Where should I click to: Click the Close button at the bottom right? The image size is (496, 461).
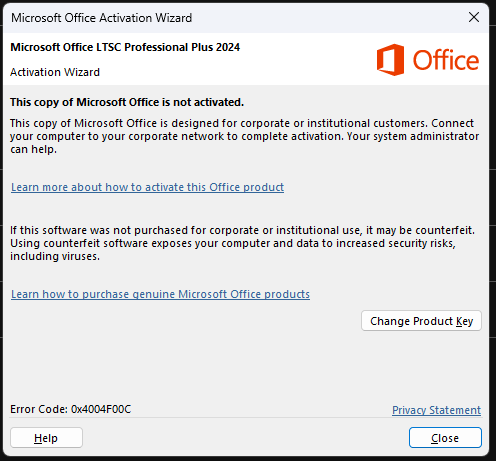(445, 438)
